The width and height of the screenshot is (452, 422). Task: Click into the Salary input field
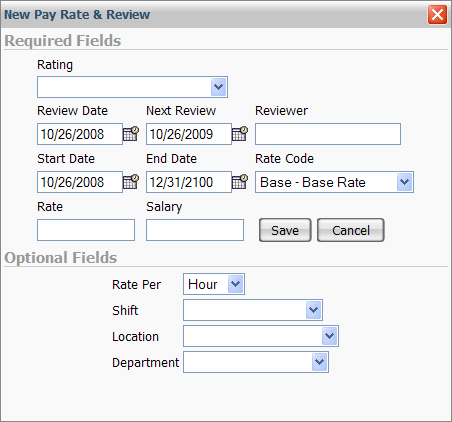pyautogui.click(x=195, y=230)
